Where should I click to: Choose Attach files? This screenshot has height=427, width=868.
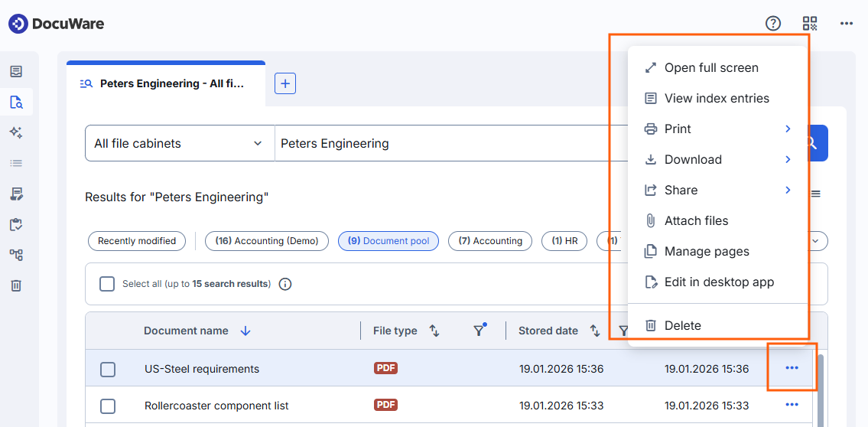(718, 221)
